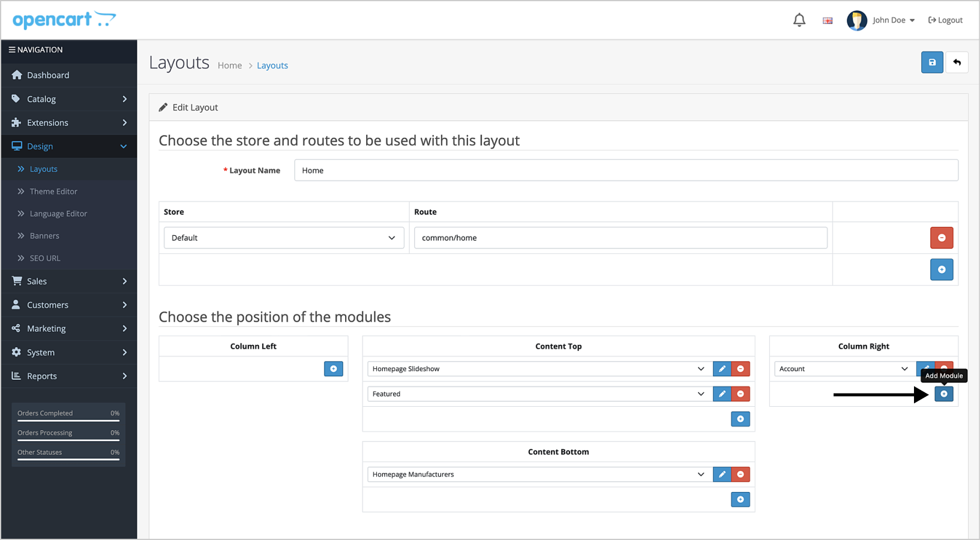Open the Account module dropdown
Image resolution: width=980 pixels, height=540 pixels.
pyautogui.click(x=843, y=369)
